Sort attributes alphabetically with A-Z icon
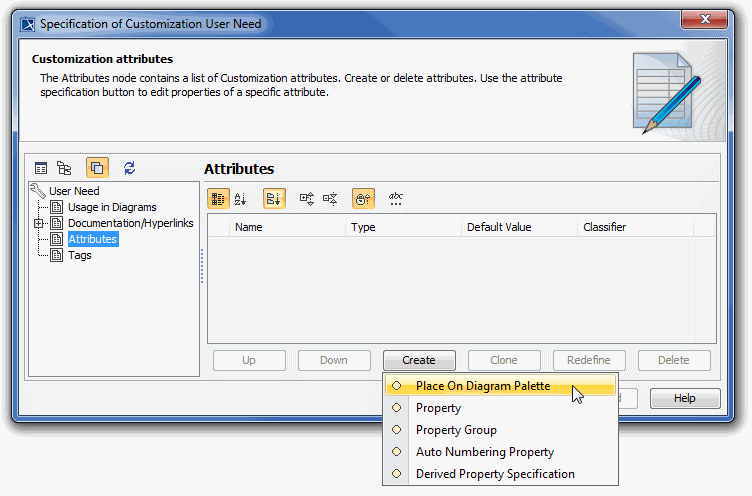This screenshot has height=496, width=752. (241, 199)
